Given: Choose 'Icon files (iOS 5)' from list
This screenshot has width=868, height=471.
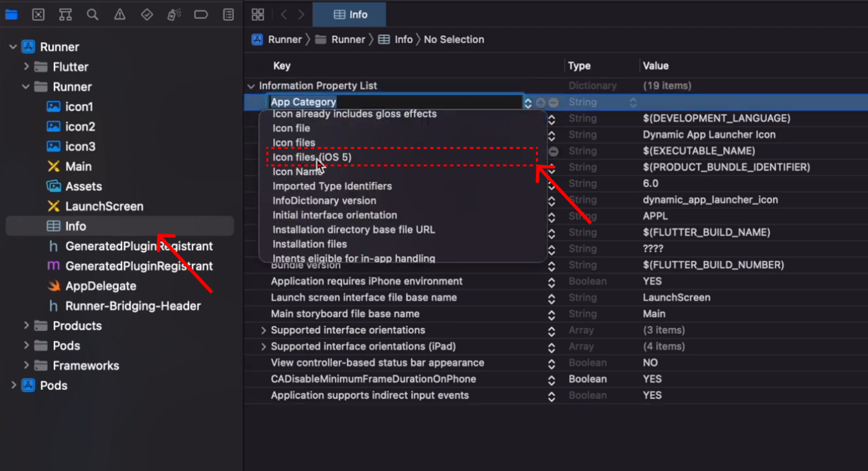Looking at the screenshot, I should pyautogui.click(x=312, y=157).
